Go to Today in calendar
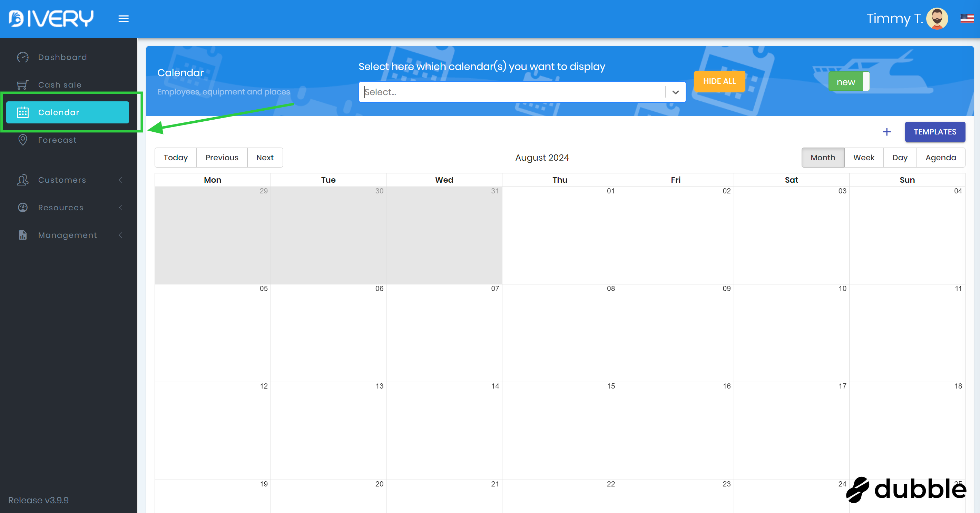Image resolution: width=980 pixels, height=513 pixels. [x=175, y=158]
